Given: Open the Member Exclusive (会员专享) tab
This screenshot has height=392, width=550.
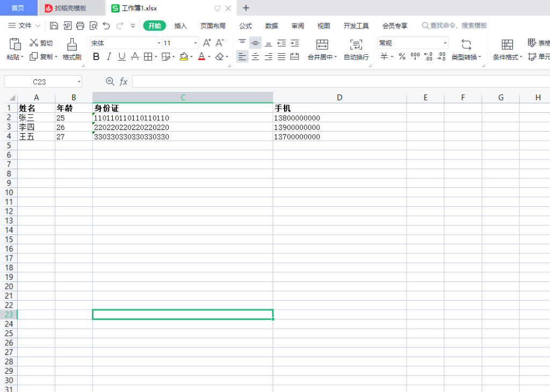Looking at the screenshot, I should 395,26.
